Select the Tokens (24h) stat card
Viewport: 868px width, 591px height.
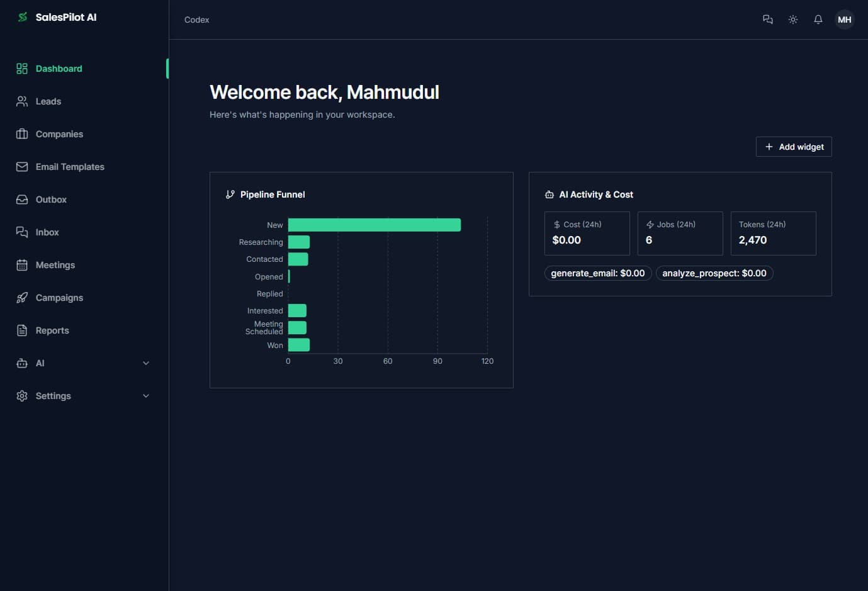(x=774, y=234)
